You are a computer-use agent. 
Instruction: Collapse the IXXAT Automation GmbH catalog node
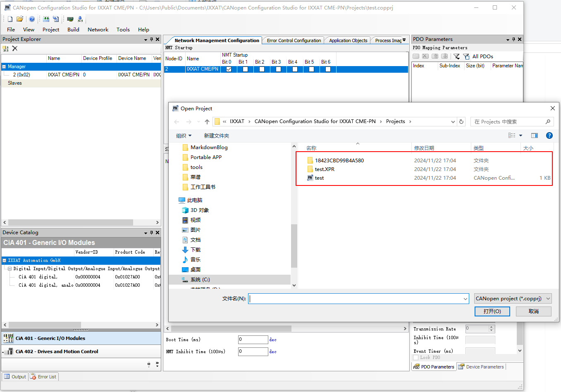click(4, 261)
